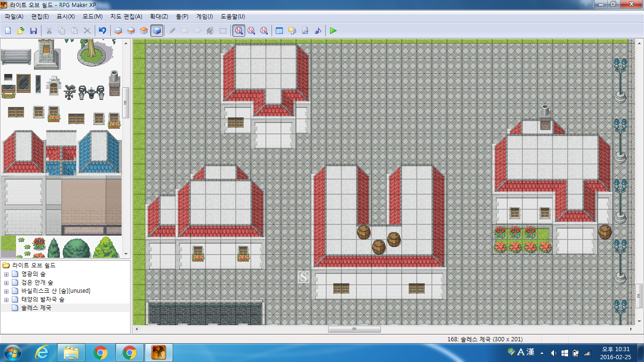Screen dimensions: 644x362
Task: Open File Explorer from the taskbar
Action: point(71,353)
